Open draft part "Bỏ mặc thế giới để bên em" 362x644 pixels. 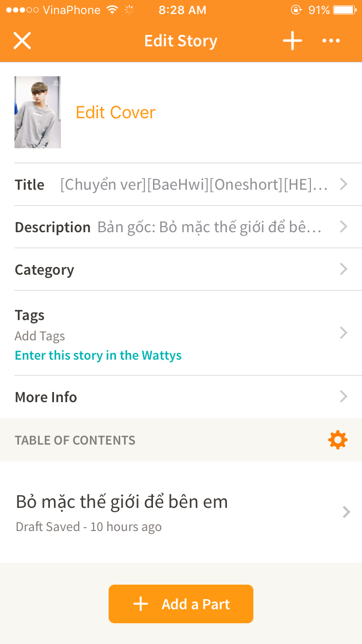122,502
